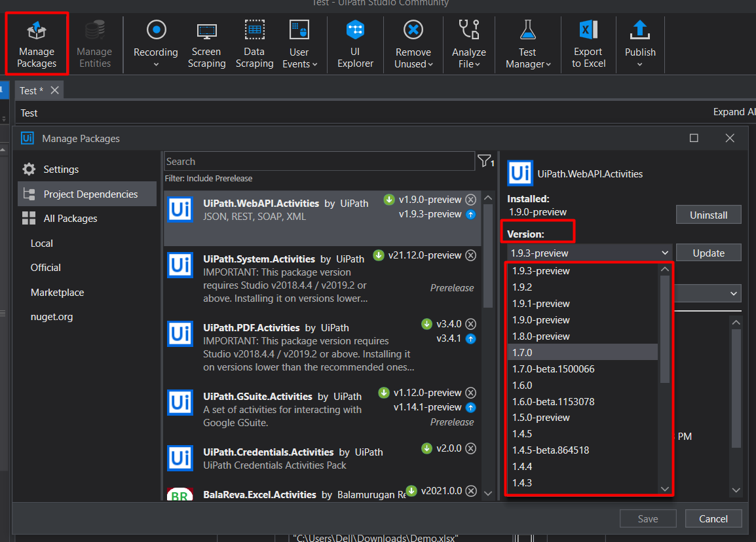Launch Screen Scraping from the ribbon

(207, 44)
